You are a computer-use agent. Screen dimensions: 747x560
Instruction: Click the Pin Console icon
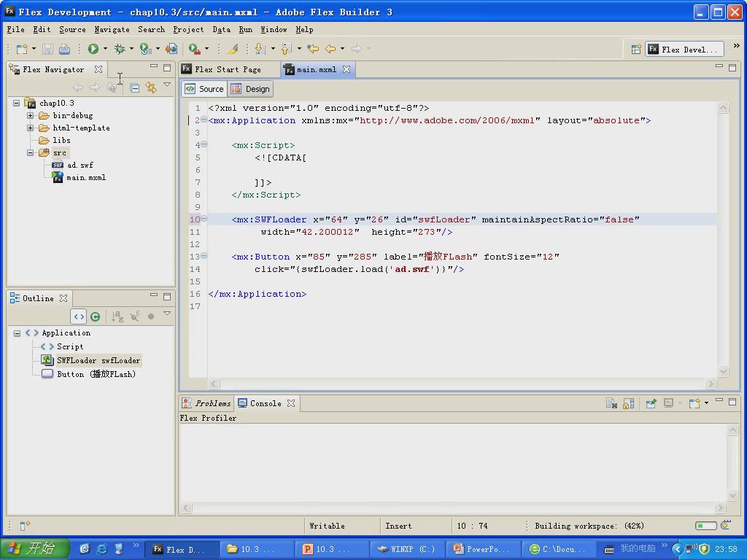coord(651,403)
